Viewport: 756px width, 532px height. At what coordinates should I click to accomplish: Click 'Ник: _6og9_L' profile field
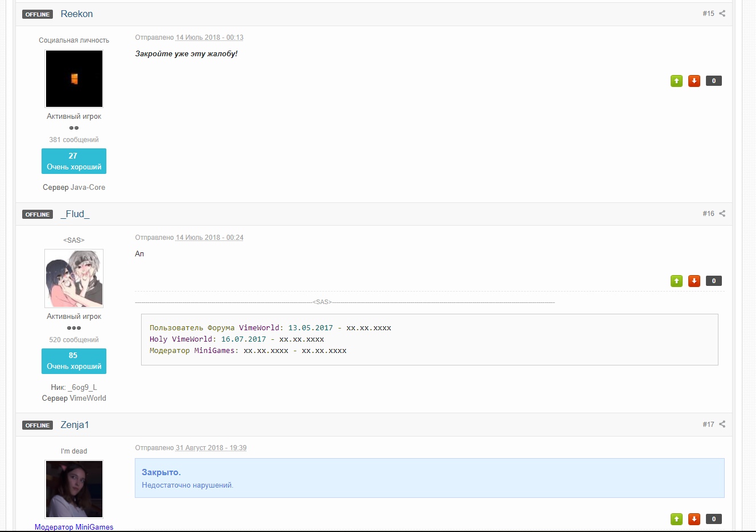click(x=74, y=388)
